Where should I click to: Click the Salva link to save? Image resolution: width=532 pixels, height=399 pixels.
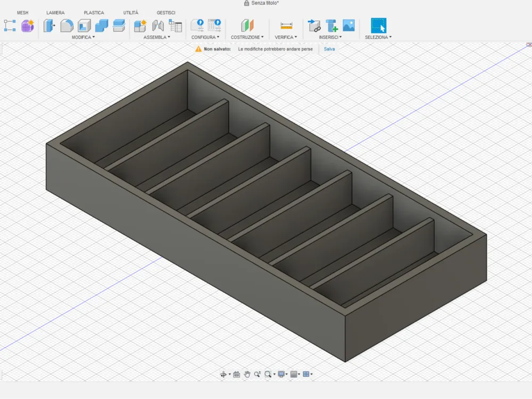pos(329,49)
